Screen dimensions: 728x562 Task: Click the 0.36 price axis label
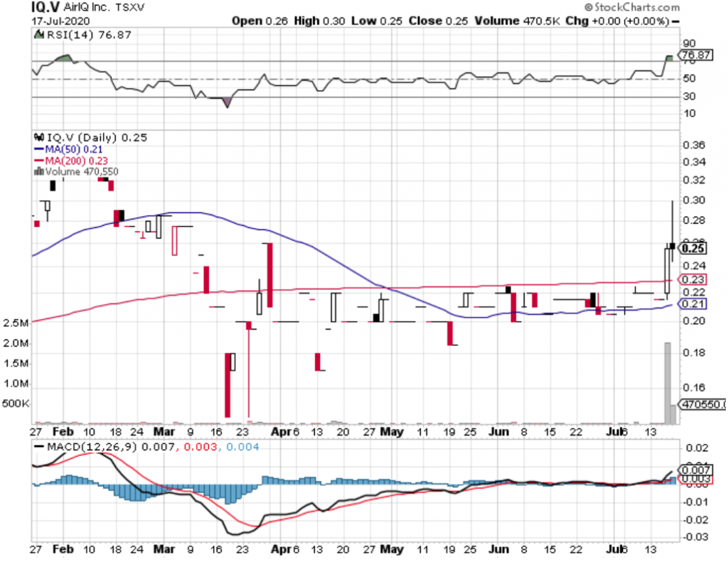coord(694,145)
